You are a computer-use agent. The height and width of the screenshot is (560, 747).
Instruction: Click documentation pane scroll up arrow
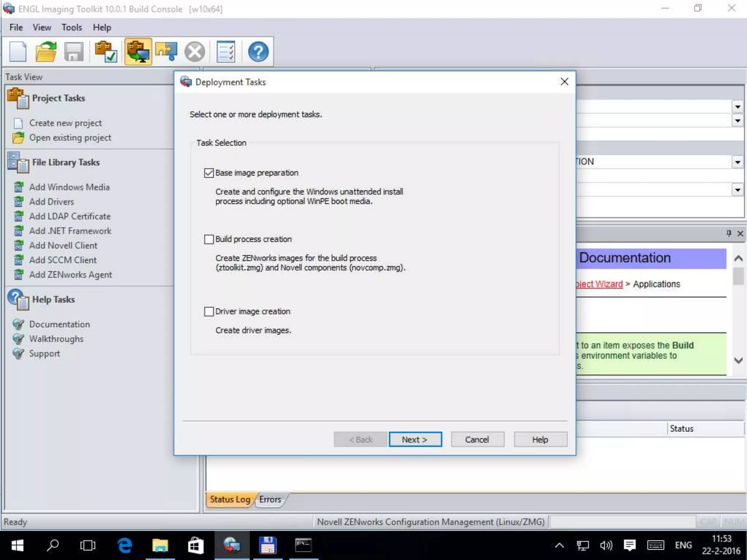[x=738, y=258]
